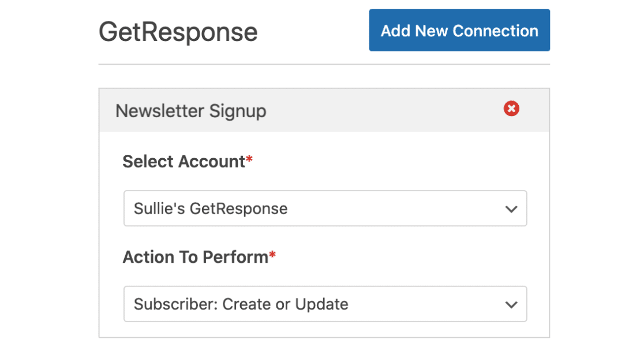This screenshot has height=354, width=644.
Task: Click Add New Connection
Action: tap(459, 30)
